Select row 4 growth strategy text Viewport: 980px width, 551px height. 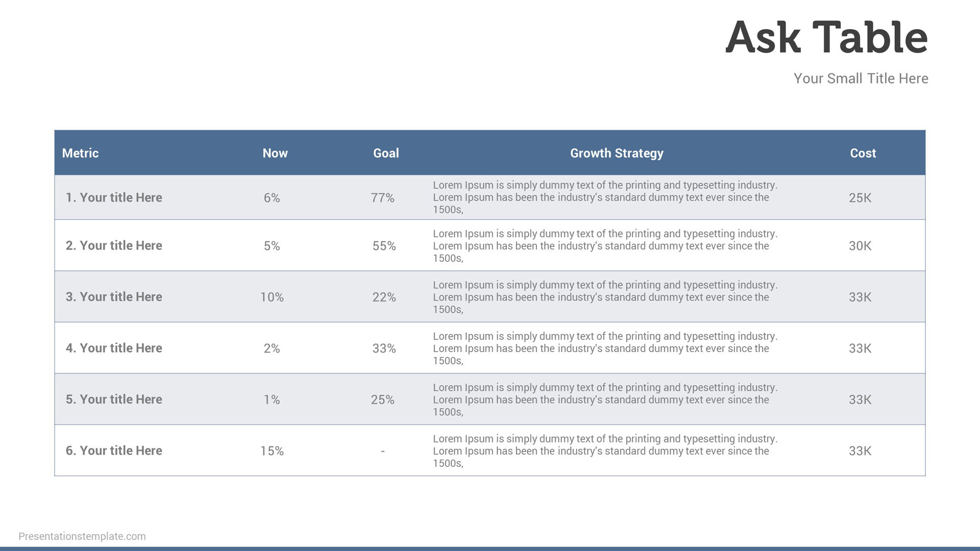[x=605, y=348]
